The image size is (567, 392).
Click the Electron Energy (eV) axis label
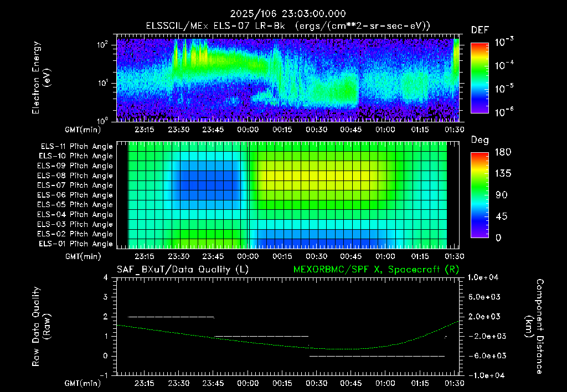(x=41, y=78)
